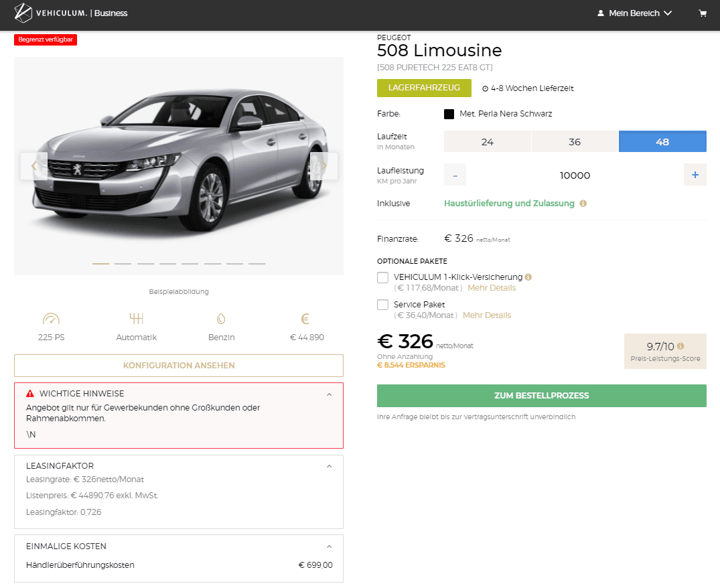Click Händlerüberführungskosten € 699,00 amount
Image resolution: width=720 pixels, height=588 pixels.
click(x=315, y=565)
